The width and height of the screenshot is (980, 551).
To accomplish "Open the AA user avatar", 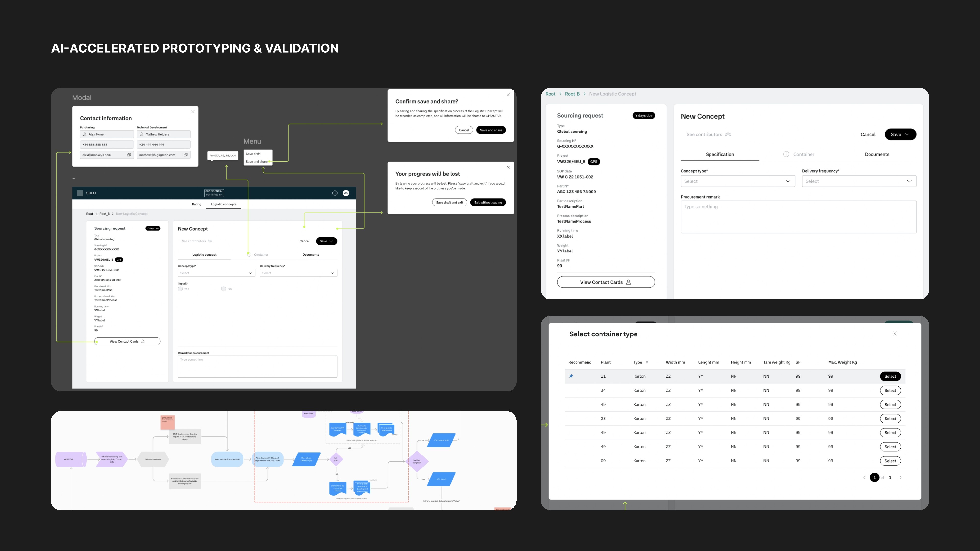I will coord(346,193).
